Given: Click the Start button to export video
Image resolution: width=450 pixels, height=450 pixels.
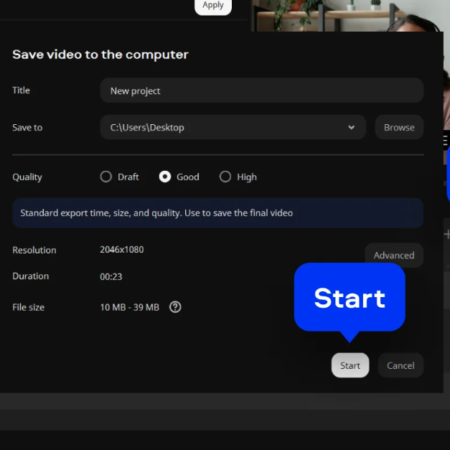Looking at the screenshot, I should [350, 365].
